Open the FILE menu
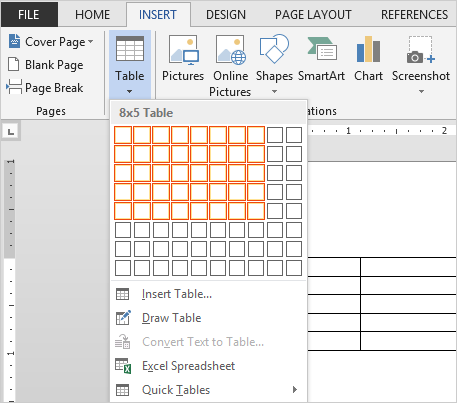The image size is (457, 403). pyautogui.click(x=29, y=15)
